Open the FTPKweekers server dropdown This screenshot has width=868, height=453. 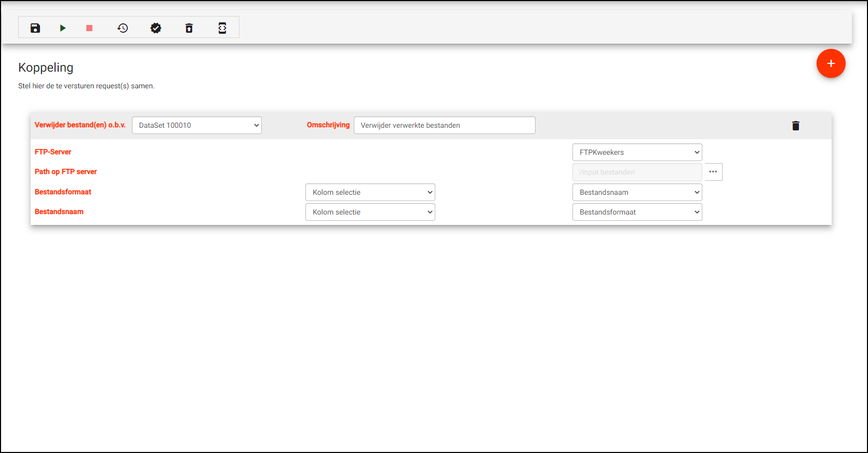click(637, 152)
